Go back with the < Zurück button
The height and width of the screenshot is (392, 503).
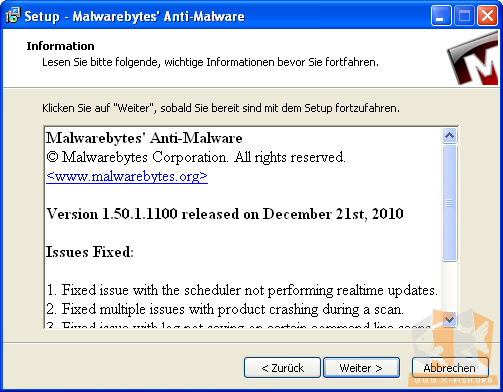tap(282, 368)
